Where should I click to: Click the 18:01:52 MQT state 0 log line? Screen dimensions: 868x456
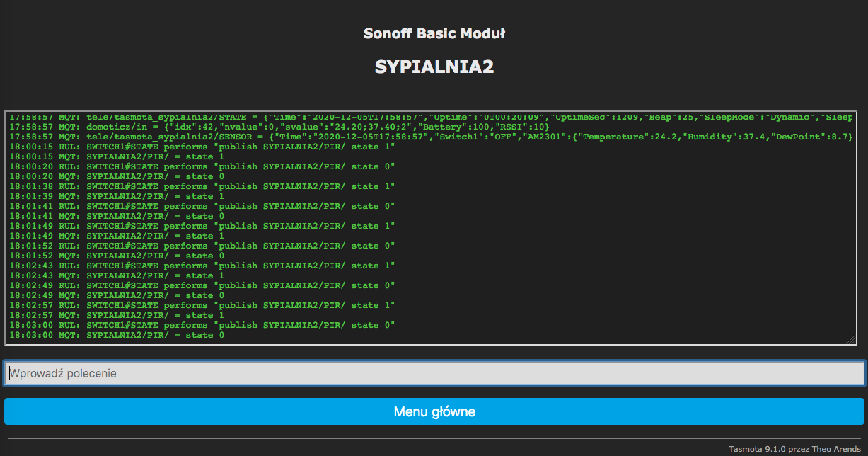point(117,256)
